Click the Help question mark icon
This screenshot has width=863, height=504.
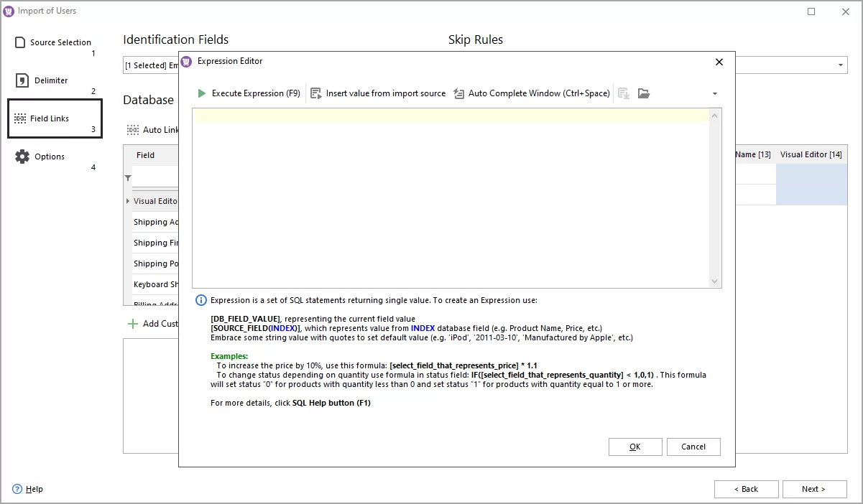tap(17, 489)
